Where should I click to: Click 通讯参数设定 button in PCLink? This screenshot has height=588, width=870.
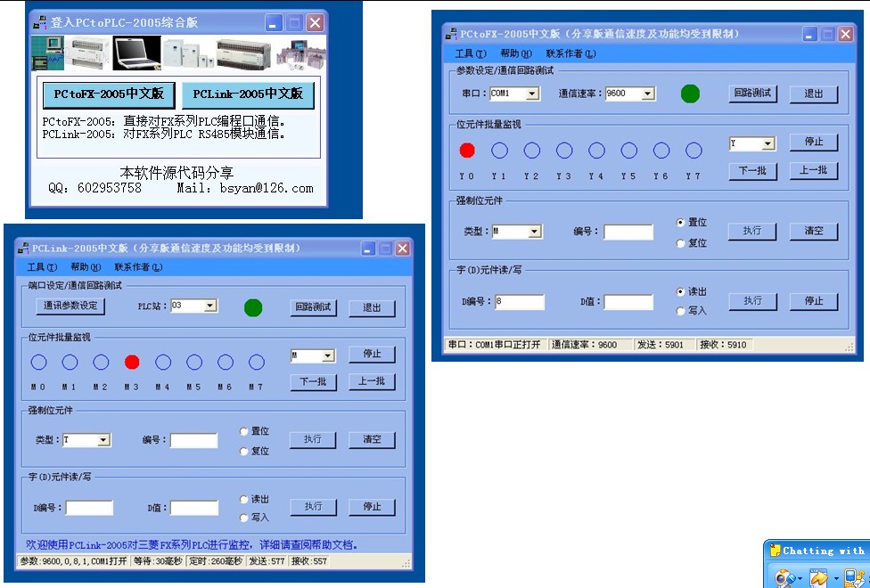tap(70, 306)
